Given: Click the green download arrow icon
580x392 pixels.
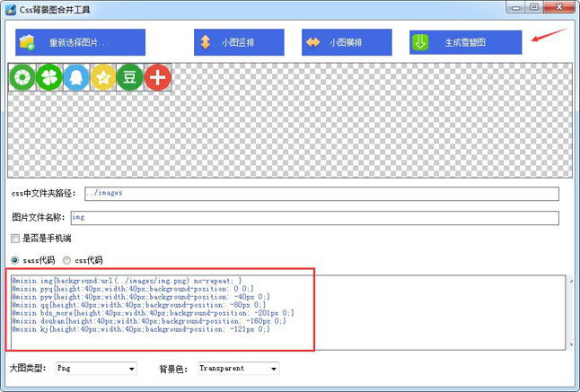Looking at the screenshot, I should tap(419, 42).
